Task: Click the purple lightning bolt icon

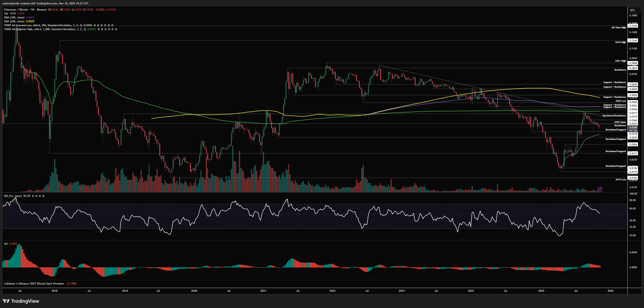Action: (600, 190)
